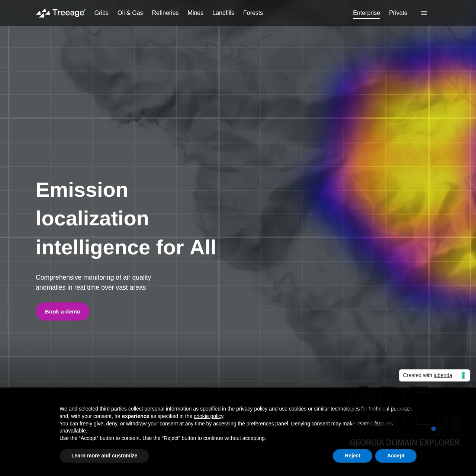Reject the cookie consent
Viewport: 476px width, 476px height.
click(x=352, y=456)
